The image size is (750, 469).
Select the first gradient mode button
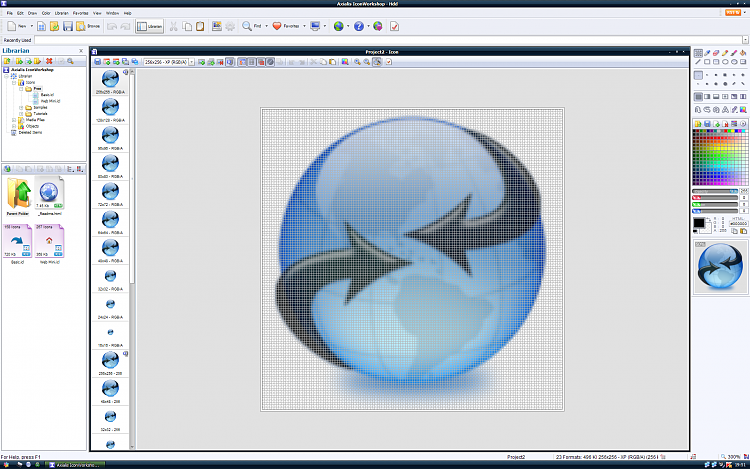tap(698, 97)
